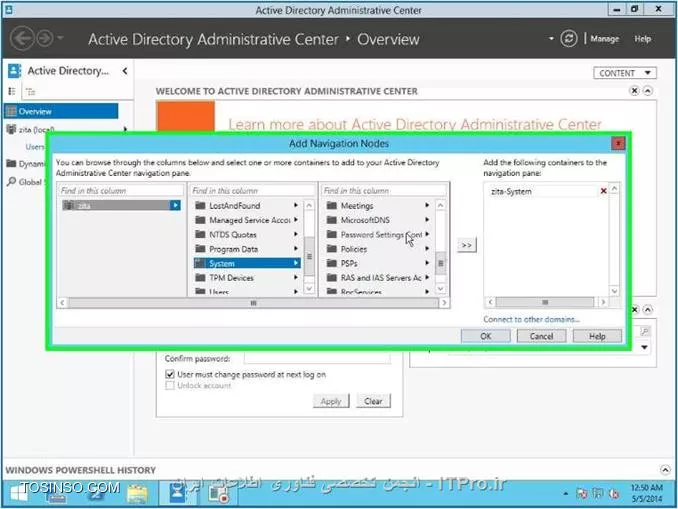Click the forward navigation arrow
Image resolution: width=678 pixels, height=509 pixels.
(x=45, y=38)
